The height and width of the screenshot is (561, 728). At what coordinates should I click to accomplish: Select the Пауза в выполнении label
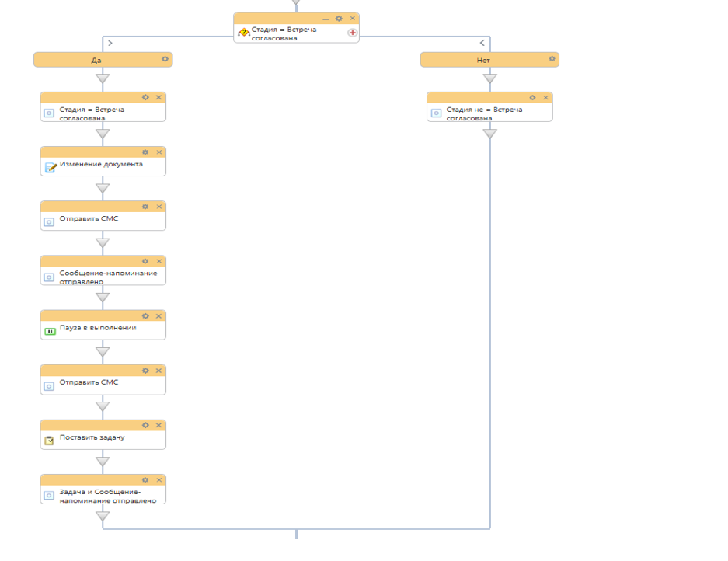tap(98, 328)
